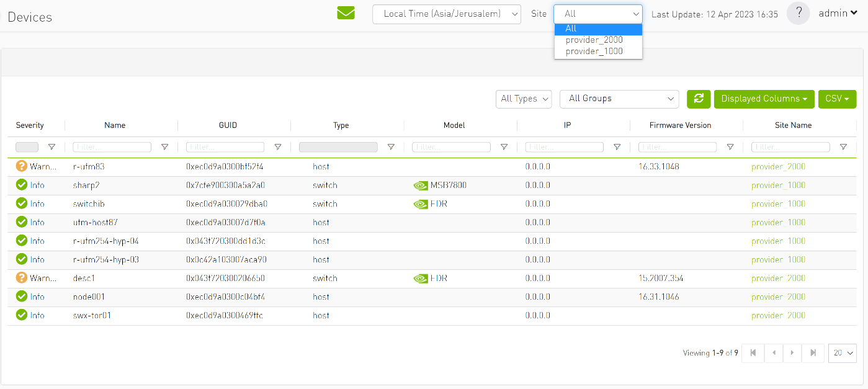The image size is (868, 389).
Task: Select provider_2000 from the Site dropdown
Action: [594, 39]
